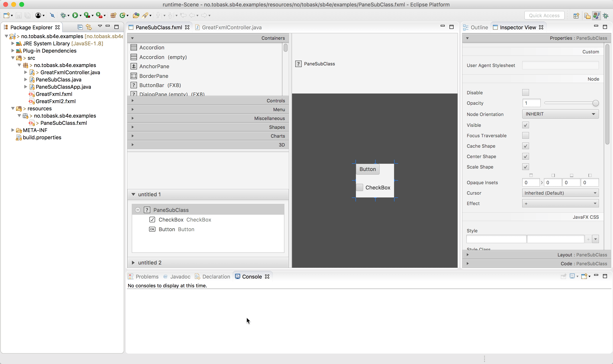
Task: Switch to GreatFxmlController.java editor tab
Action: (x=231, y=27)
